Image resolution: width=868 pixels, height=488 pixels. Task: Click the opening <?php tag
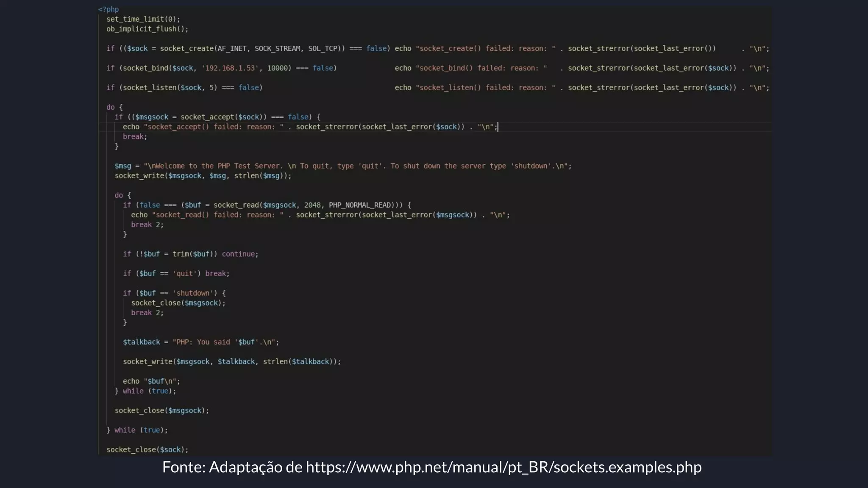[x=108, y=9]
